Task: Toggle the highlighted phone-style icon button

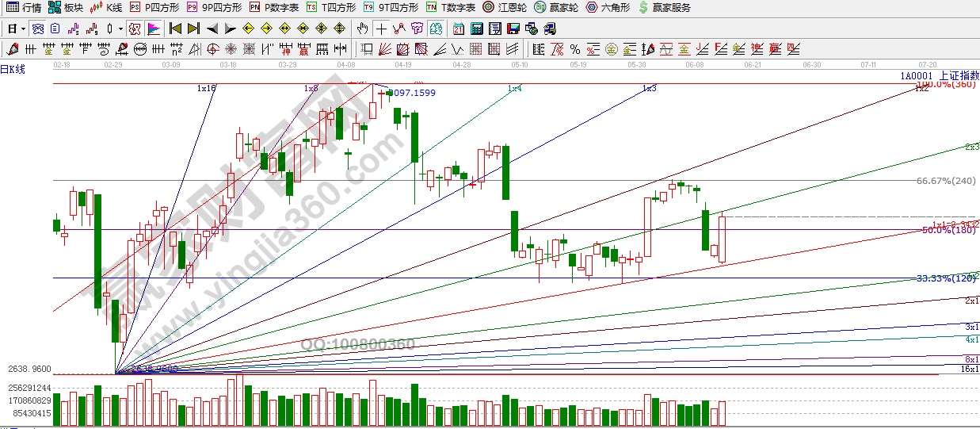Action: (x=134, y=29)
